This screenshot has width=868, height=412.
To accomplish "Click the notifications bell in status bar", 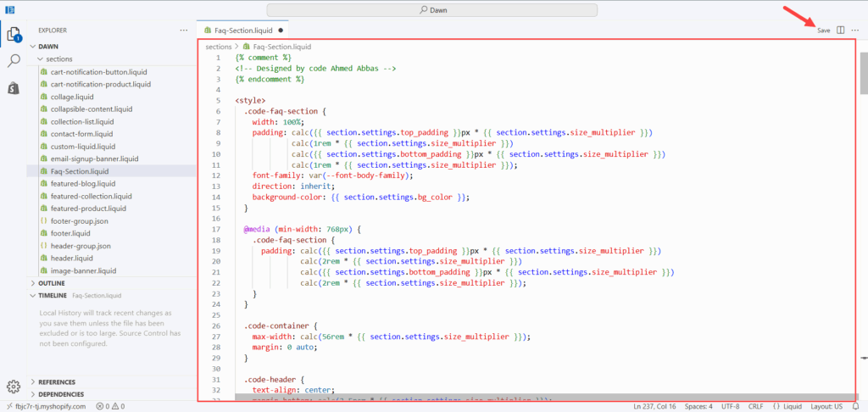I will pyautogui.click(x=855, y=406).
